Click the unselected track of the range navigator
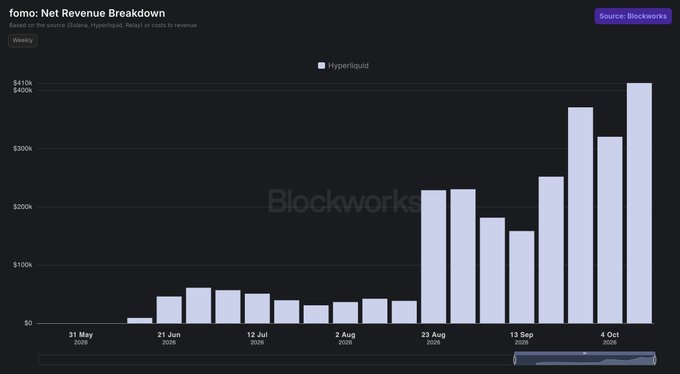The image size is (680, 374). pyautogui.click(x=276, y=360)
